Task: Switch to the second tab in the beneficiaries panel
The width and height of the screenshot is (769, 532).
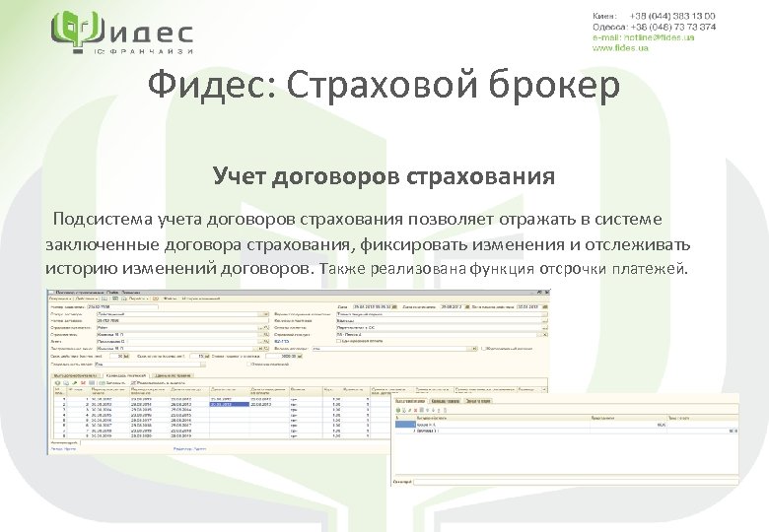Action: coord(446,401)
